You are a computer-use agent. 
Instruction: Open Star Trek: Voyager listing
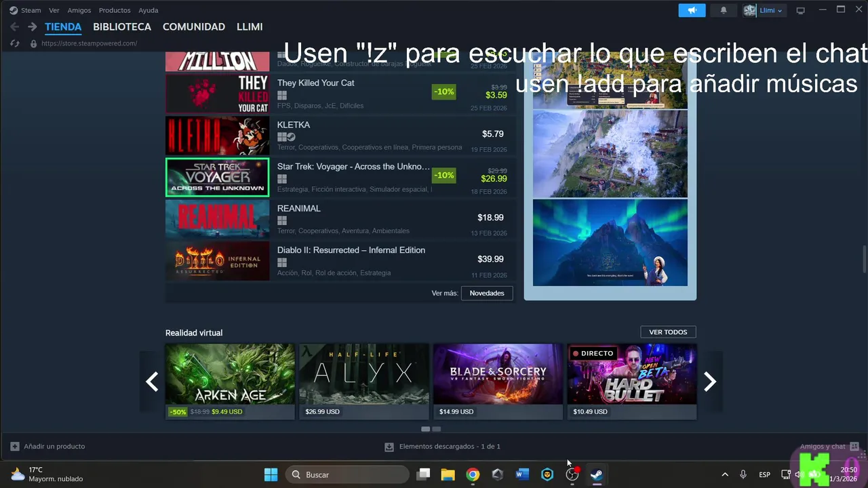point(340,177)
